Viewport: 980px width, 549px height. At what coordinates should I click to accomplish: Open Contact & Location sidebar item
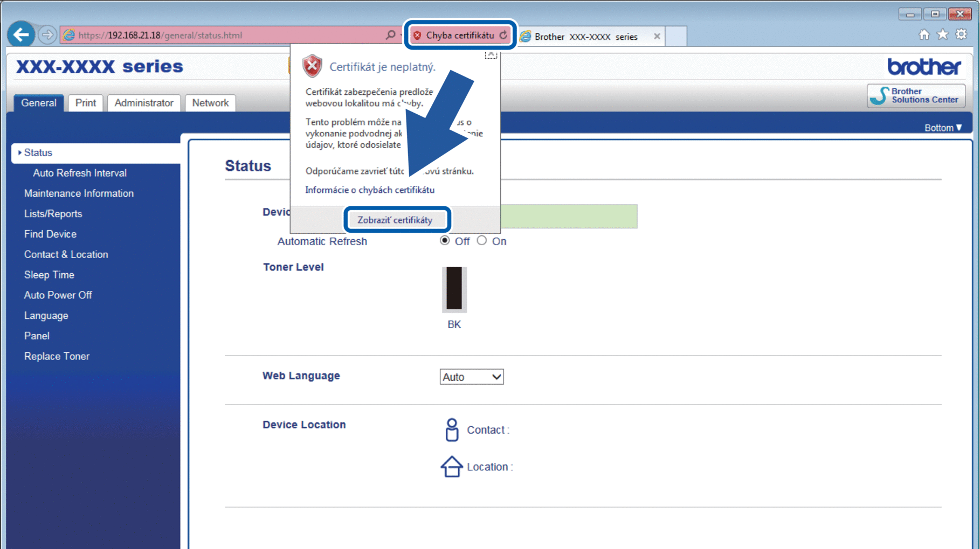click(x=66, y=254)
